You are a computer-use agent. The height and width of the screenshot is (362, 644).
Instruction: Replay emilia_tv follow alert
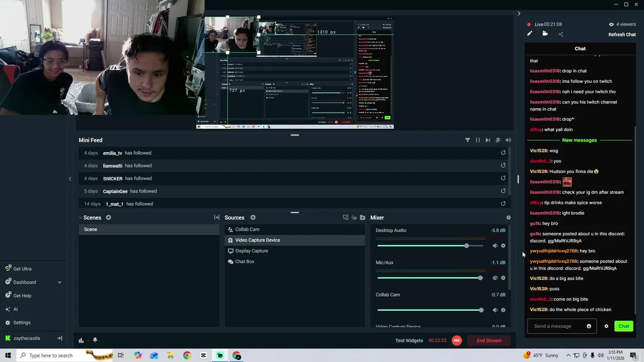(x=503, y=153)
